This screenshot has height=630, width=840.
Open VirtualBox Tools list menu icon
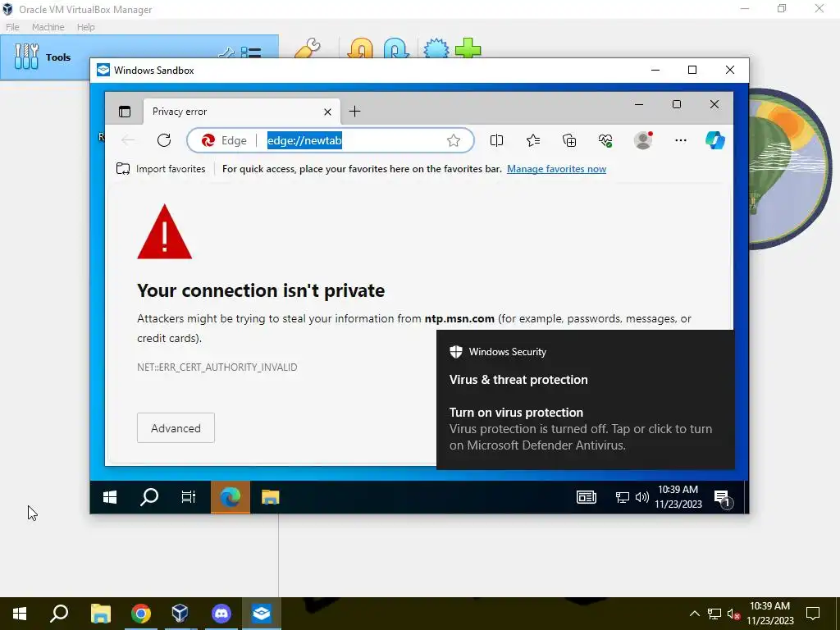tap(251, 52)
